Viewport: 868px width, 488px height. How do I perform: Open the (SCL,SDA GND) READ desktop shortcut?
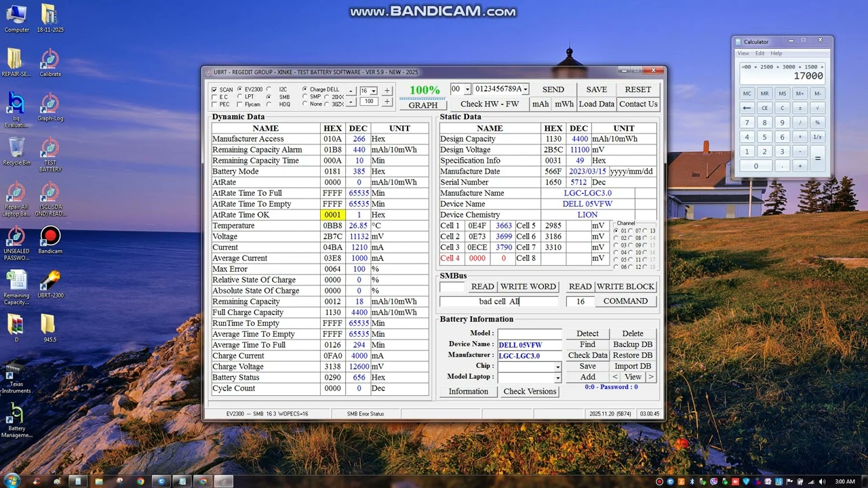pyautogui.click(x=50, y=199)
